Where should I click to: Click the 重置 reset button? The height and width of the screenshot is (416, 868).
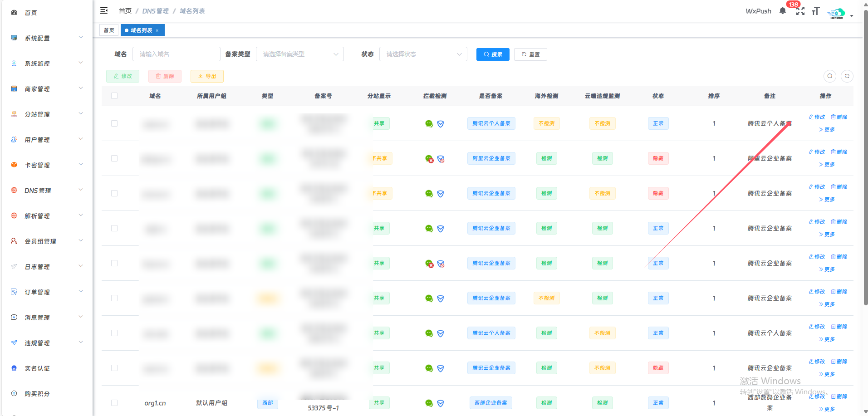coord(530,54)
